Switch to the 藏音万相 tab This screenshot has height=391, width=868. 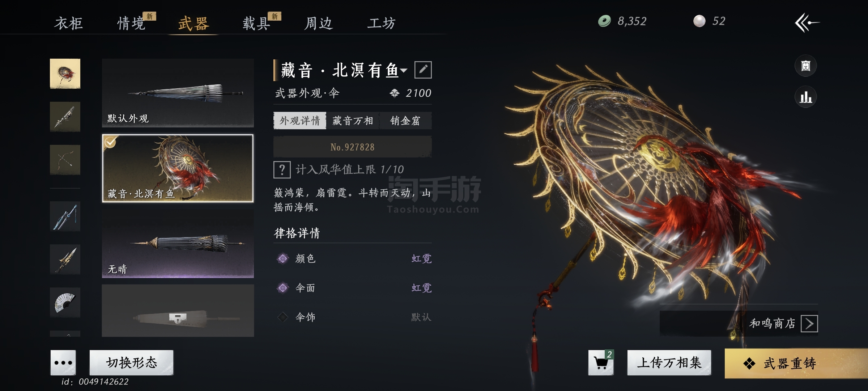pos(353,121)
